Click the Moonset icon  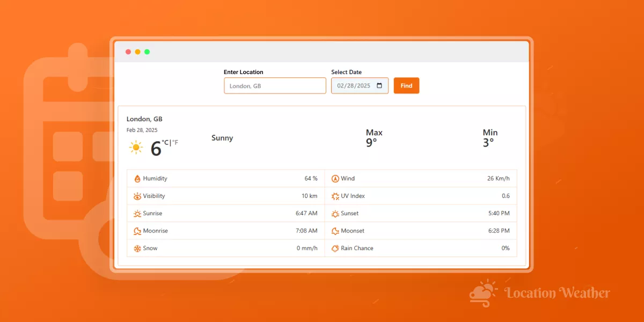coord(336,231)
